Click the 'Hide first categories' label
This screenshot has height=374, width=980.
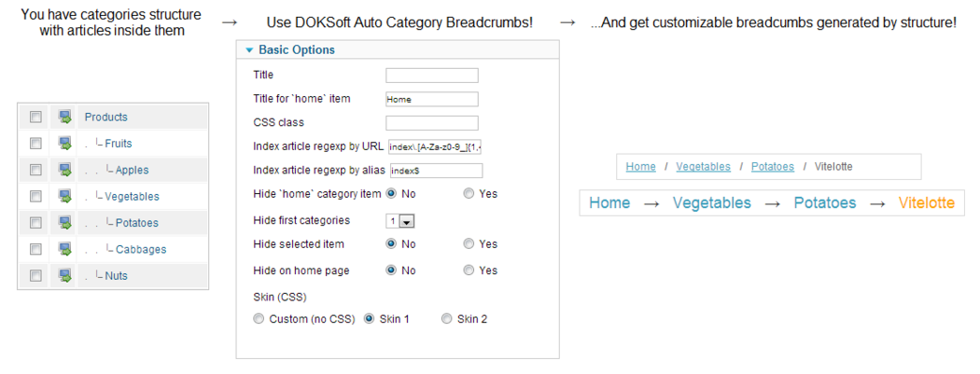(301, 220)
